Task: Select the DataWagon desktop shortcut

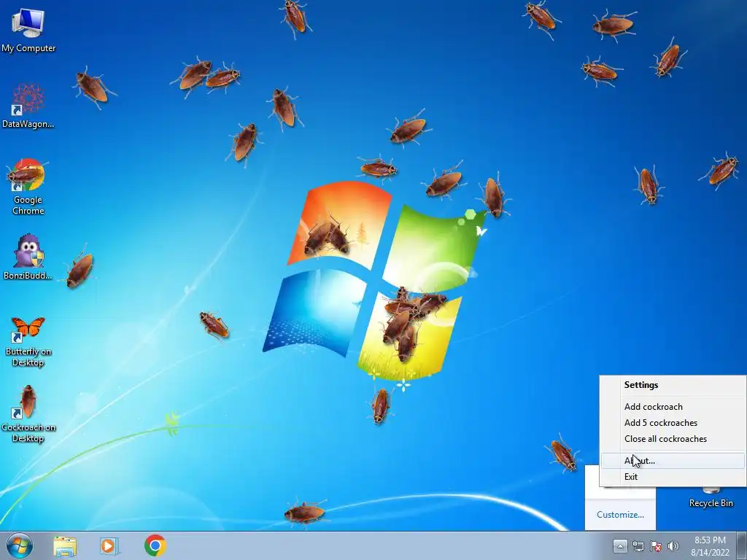Action: (28, 106)
